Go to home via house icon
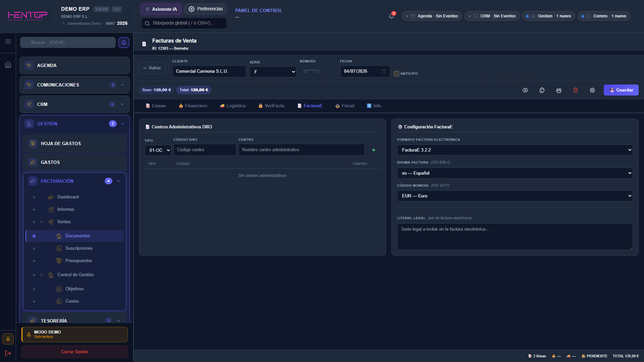Viewport: 644px width, 362px height. coord(8,65)
